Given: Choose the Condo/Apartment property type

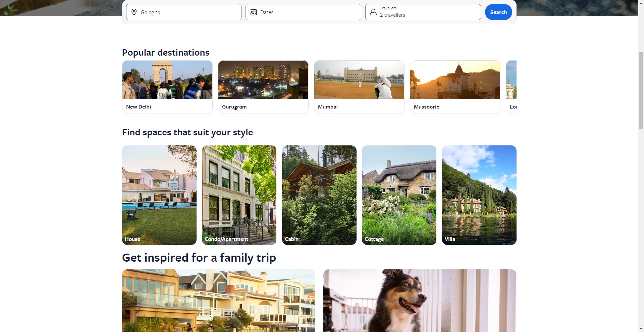Looking at the screenshot, I should pyautogui.click(x=239, y=195).
